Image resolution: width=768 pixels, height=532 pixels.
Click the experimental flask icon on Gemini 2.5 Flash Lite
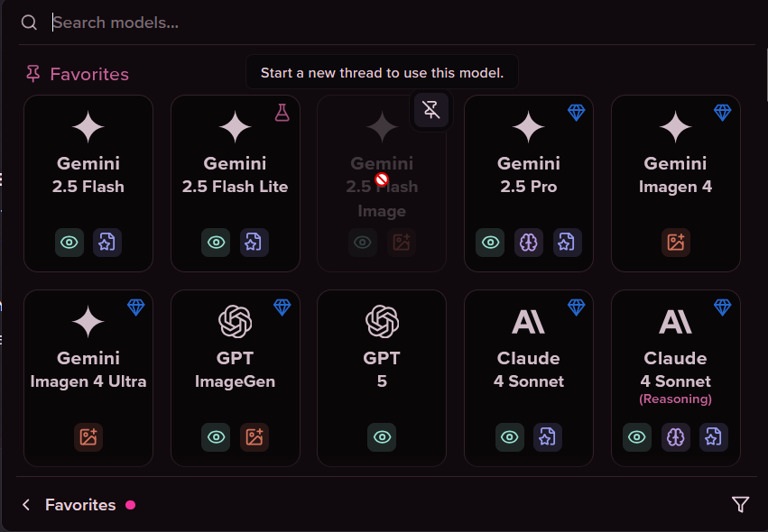tap(282, 113)
